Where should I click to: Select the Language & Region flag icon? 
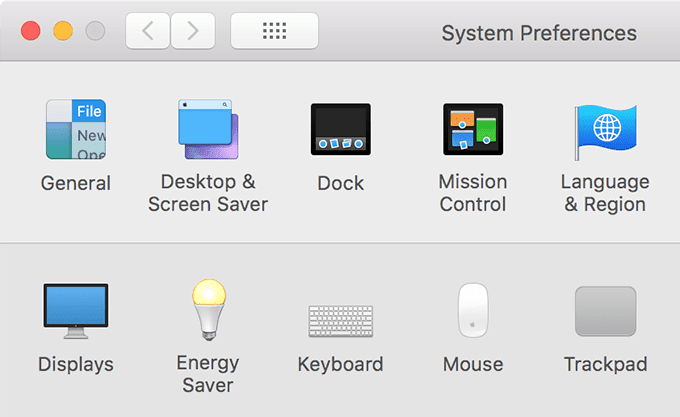605,131
